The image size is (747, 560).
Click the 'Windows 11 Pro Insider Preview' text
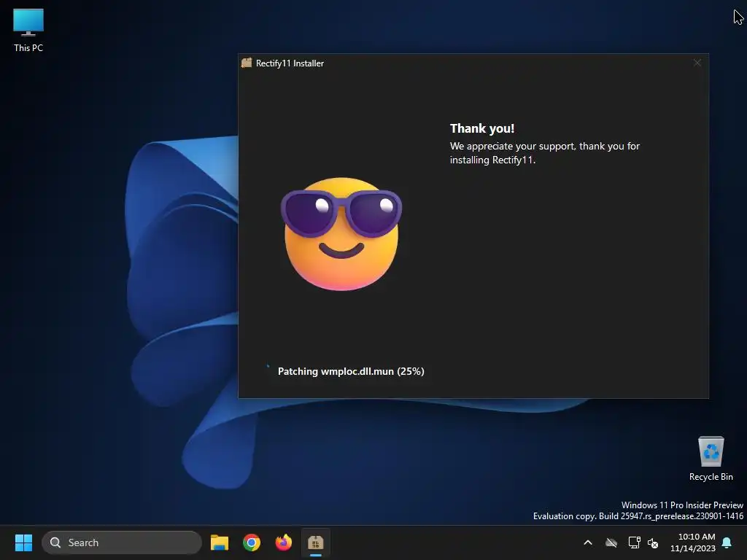(x=682, y=505)
